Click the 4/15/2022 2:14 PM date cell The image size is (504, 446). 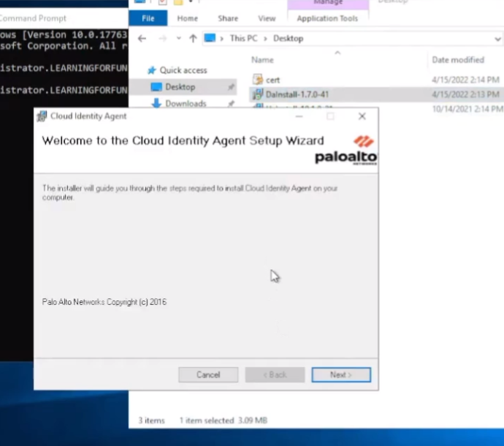[x=465, y=80]
